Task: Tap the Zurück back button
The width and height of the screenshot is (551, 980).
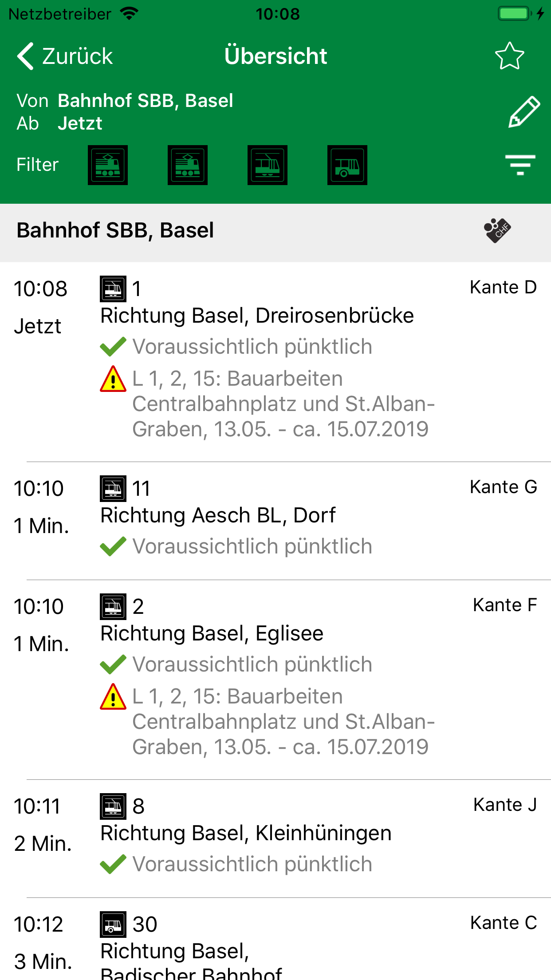Action: (x=65, y=56)
